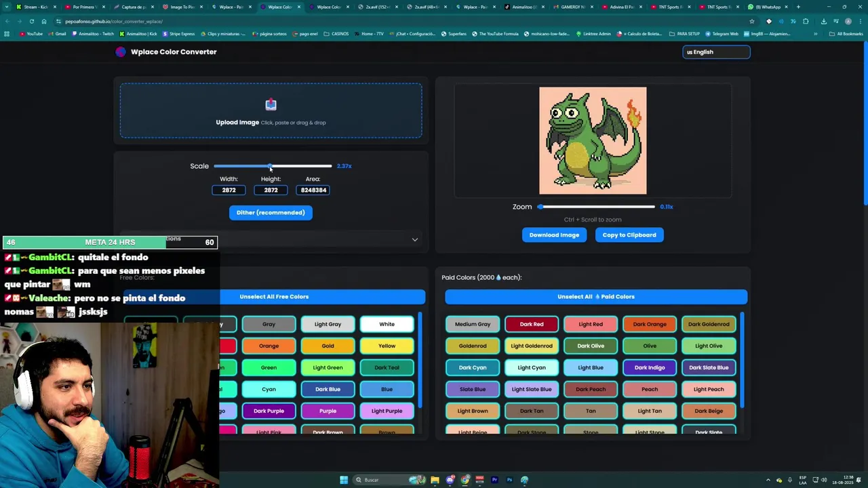Open Photoshop from the taskbar
868x488 pixels.
coord(509,480)
